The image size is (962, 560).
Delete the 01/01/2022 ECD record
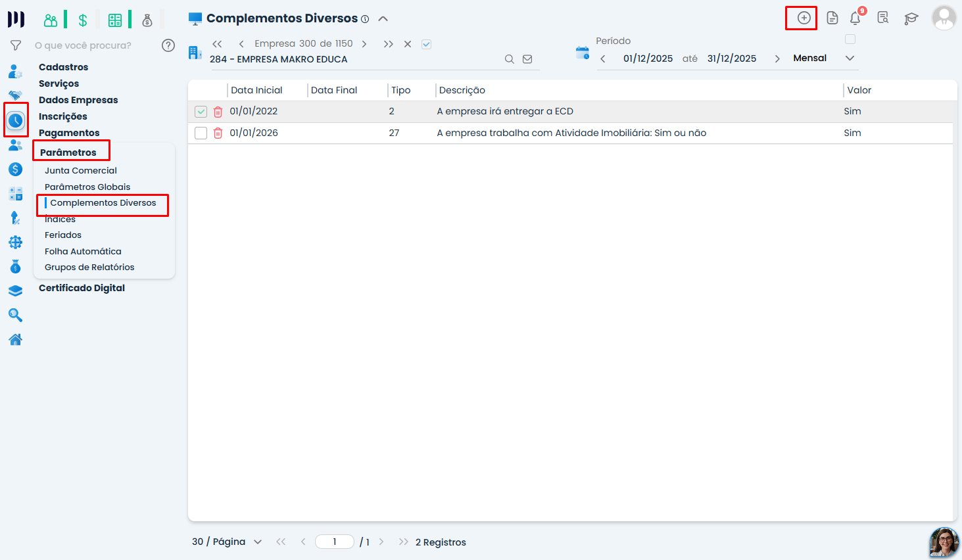[x=218, y=112]
